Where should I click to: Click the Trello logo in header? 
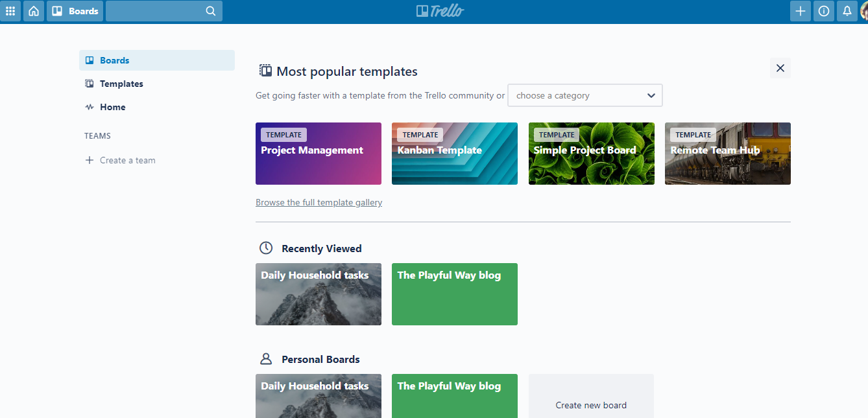pos(440,11)
